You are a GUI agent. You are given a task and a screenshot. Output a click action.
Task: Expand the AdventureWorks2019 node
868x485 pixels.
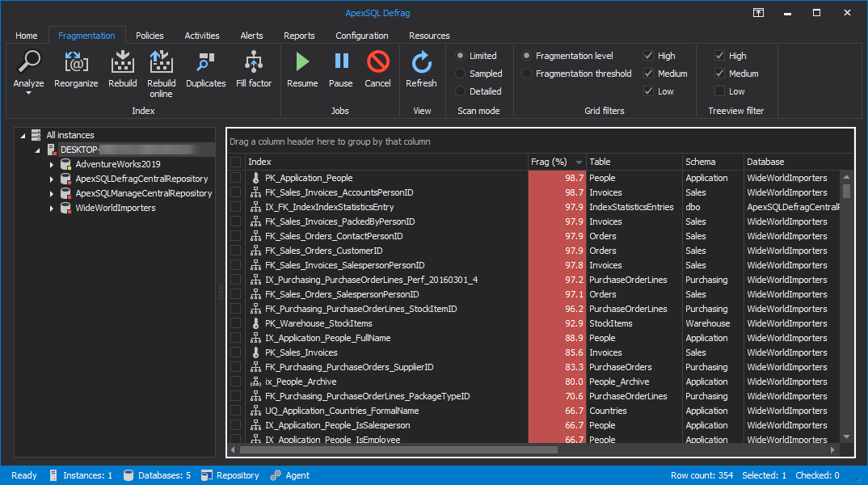52,164
